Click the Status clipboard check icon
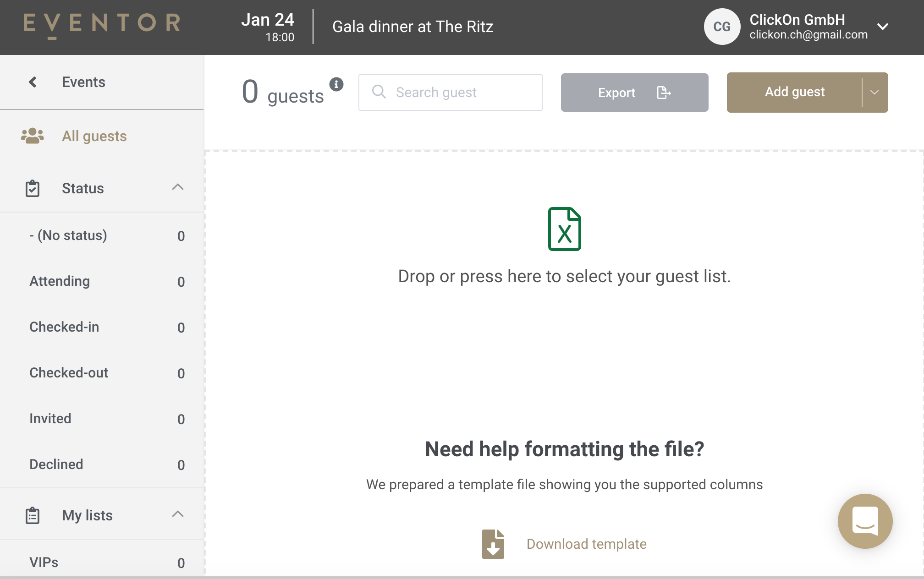Screen dimensions: 924x579 point(33,188)
